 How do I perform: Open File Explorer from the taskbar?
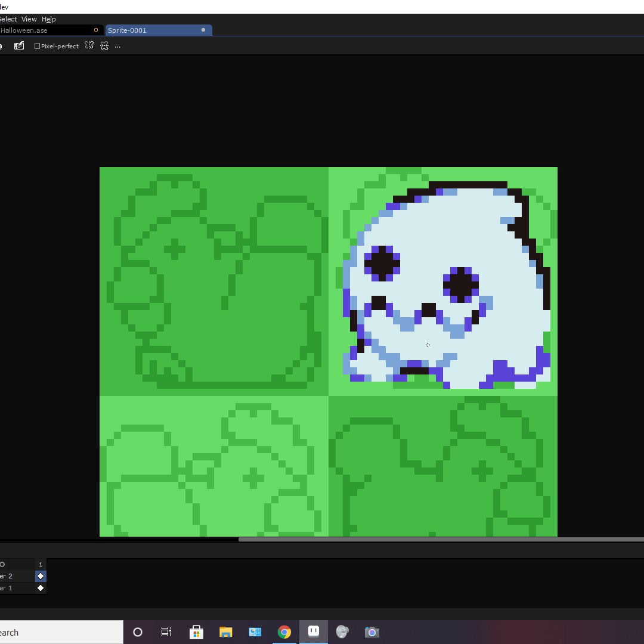click(225, 632)
